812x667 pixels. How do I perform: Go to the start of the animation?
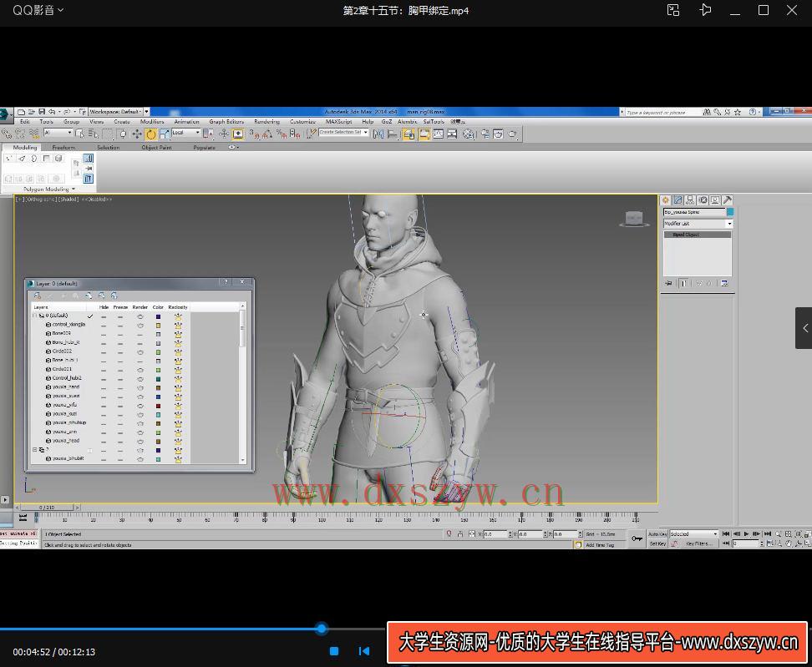pyautogui.click(x=725, y=533)
